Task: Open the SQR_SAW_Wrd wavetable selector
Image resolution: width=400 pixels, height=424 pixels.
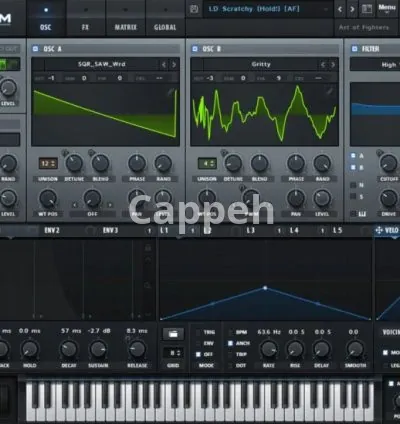Action: (x=102, y=64)
